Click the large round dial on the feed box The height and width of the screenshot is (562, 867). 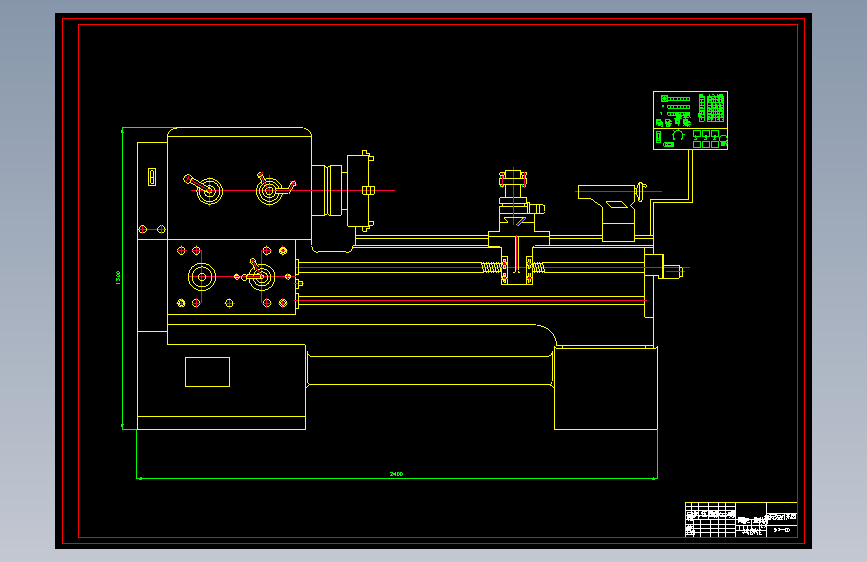point(202,277)
